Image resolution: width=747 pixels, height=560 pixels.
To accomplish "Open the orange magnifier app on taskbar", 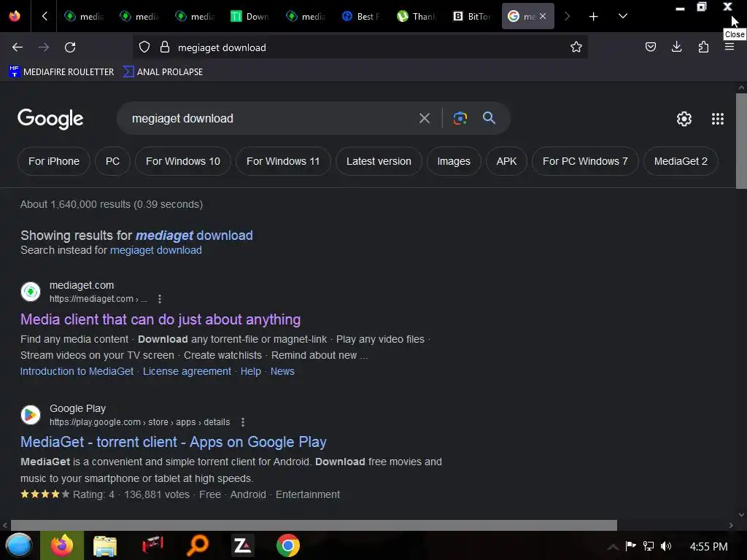I will tap(197, 545).
